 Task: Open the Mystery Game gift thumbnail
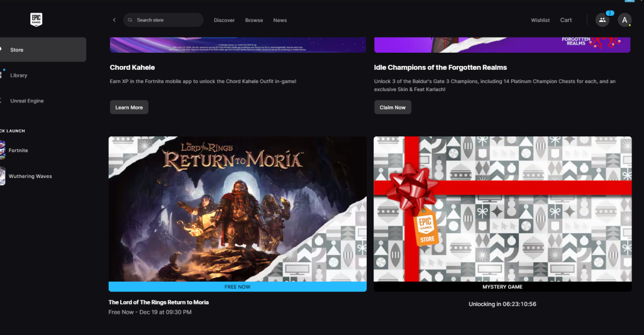(x=502, y=209)
